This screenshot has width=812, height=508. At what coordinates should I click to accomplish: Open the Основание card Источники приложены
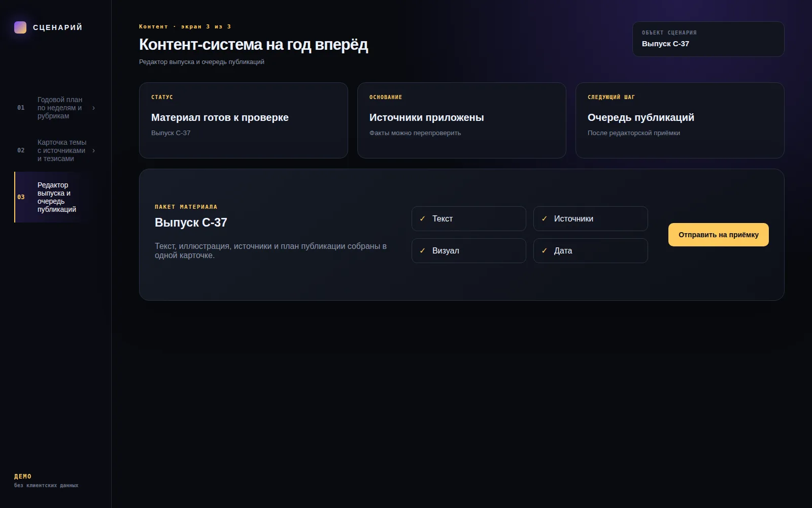pyautogui.click(x=461, y=120)
